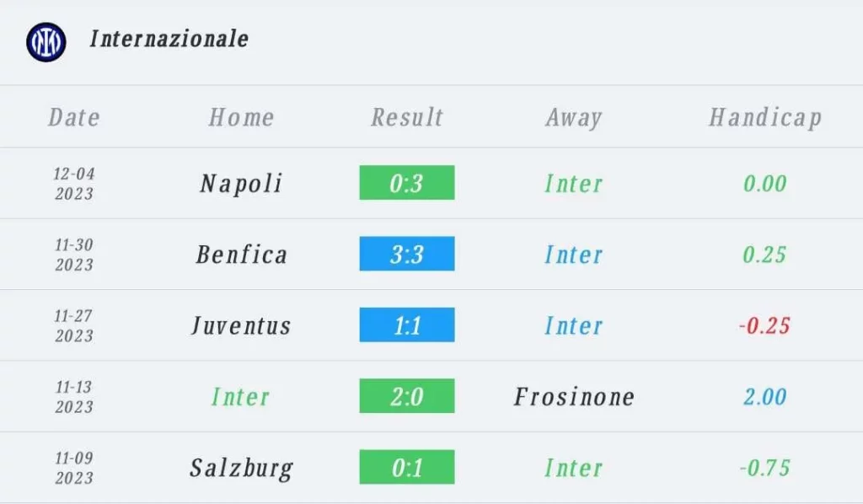Click the Juventus home team name
This screenshot has height=504, width=863.
click(x=241, y=325)
